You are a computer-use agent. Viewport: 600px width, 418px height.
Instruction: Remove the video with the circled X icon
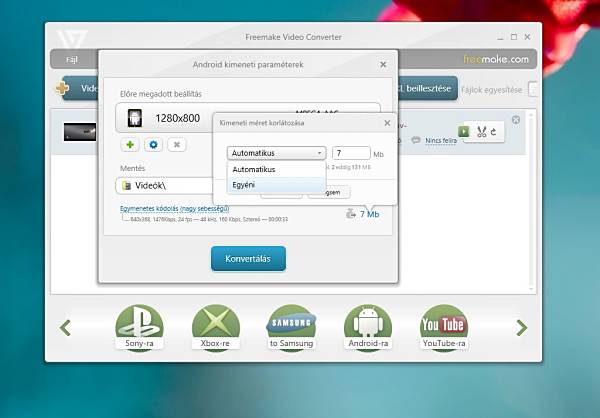click(516, 120)
